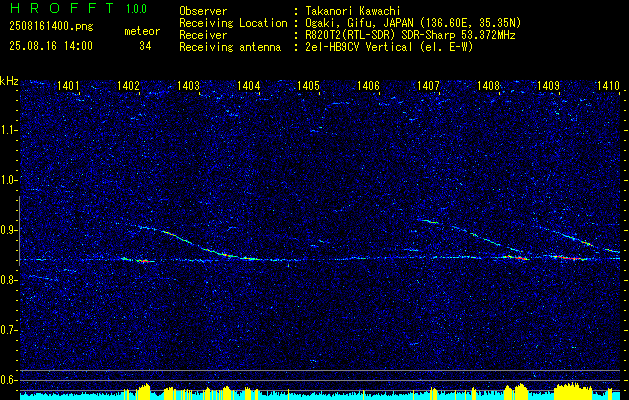Click the HROFFT title text
This screenshot has height=400, width=629.
coord(62,8)
